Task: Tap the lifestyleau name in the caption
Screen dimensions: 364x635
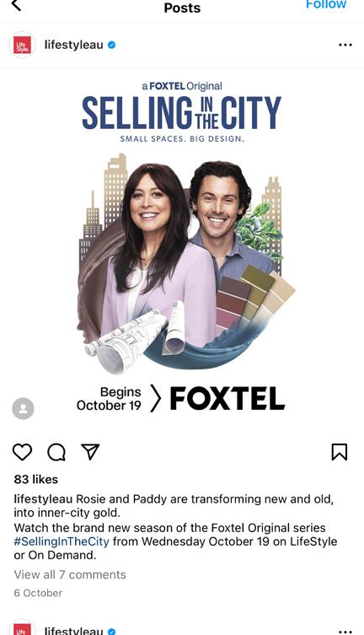Action: pyautogui.click(x=43, y=499)
